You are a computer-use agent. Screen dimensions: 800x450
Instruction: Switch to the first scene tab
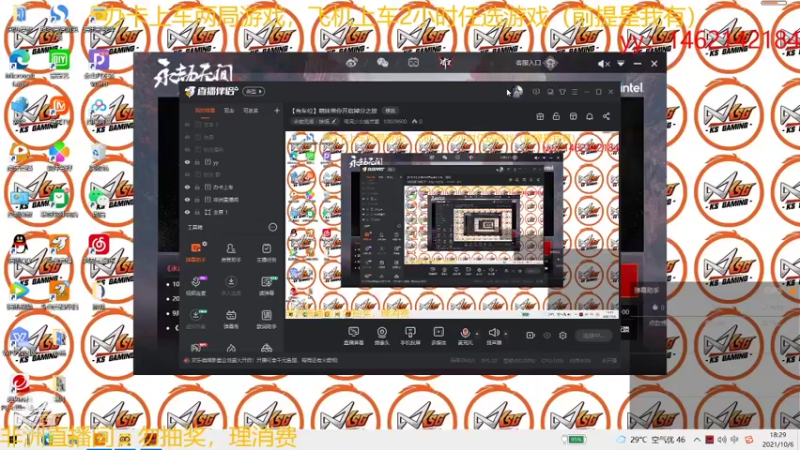coord(205,111)
